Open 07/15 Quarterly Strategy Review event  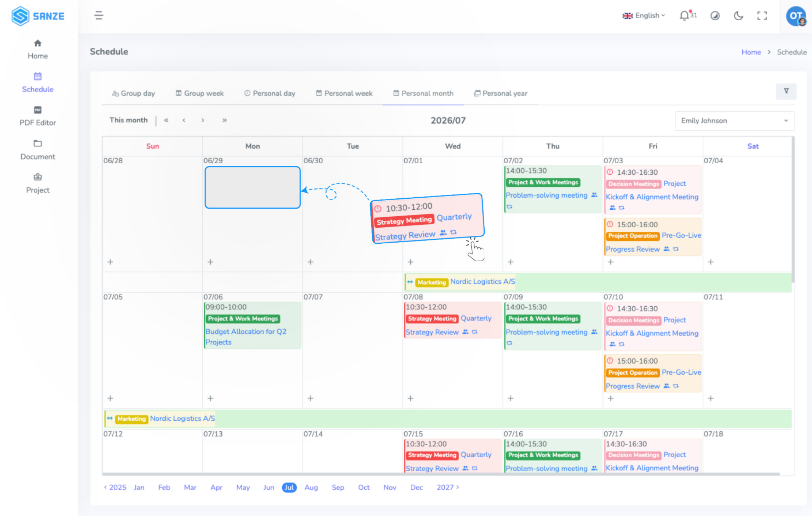[453, 456]
